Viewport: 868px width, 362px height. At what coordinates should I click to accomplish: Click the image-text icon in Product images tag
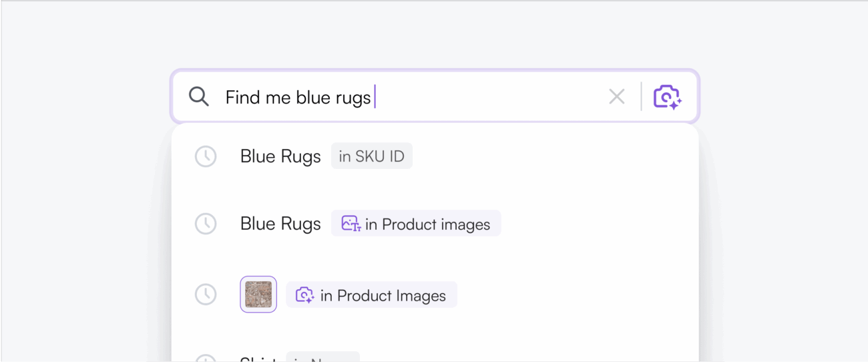(x=351, y=224)
